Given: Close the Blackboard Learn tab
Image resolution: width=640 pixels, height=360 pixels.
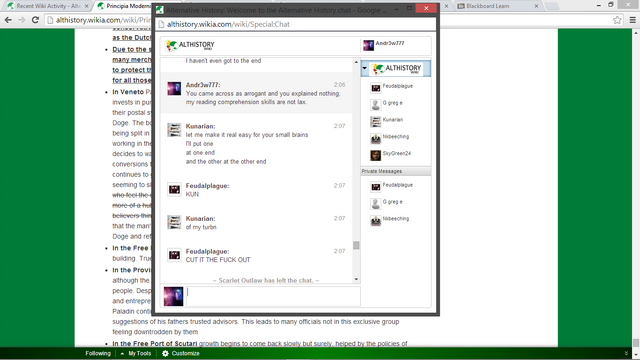Looking at the screenshot, I should [536, 6].
